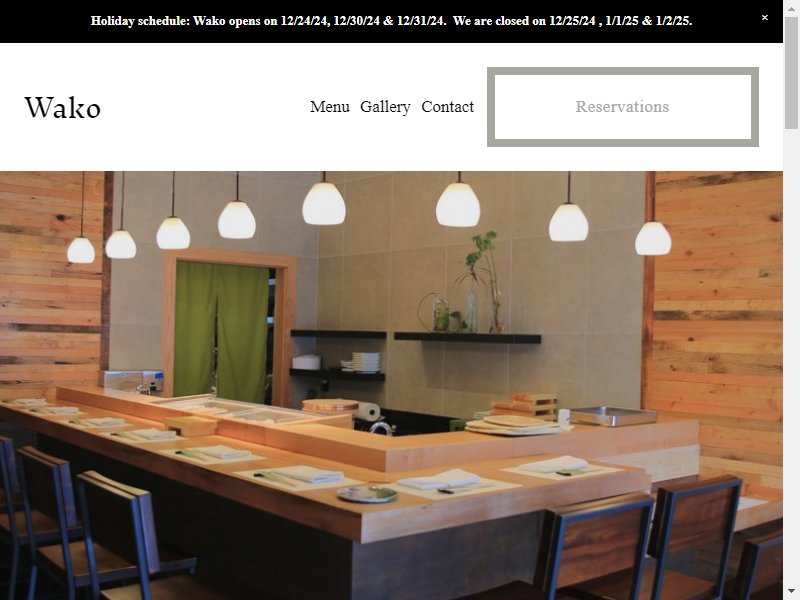Click the paper towel roll in photo

[x=369, y=411]
